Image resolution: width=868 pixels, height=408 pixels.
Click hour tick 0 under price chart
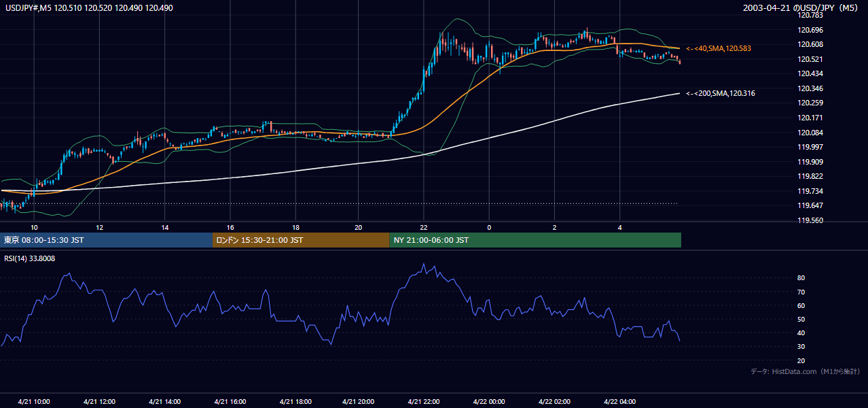[489, 227]
